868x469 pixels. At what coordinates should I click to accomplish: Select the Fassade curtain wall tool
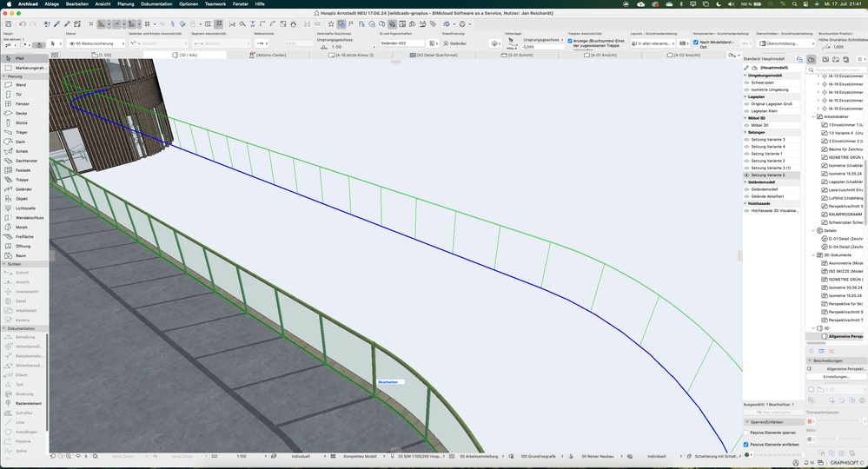pos(23,170)
